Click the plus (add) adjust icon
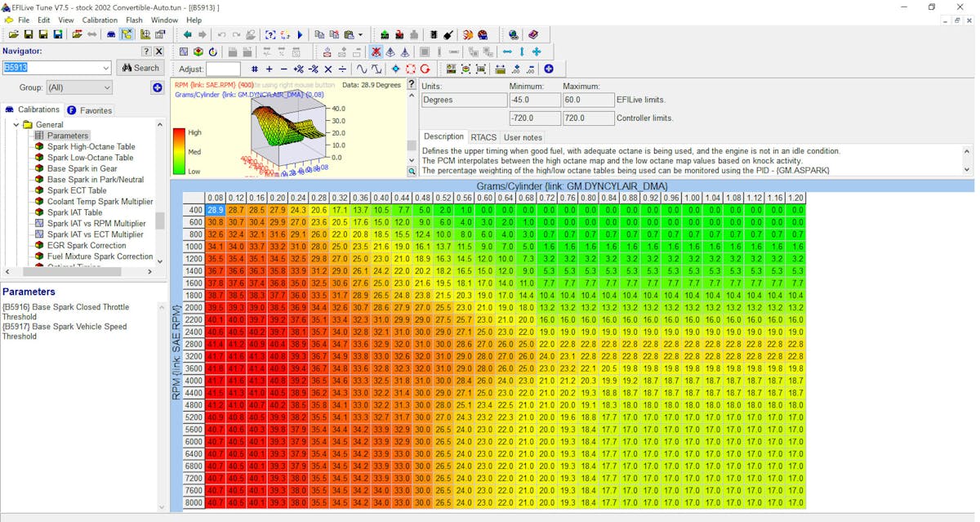 pyautogui.click(x=269, y=69)
